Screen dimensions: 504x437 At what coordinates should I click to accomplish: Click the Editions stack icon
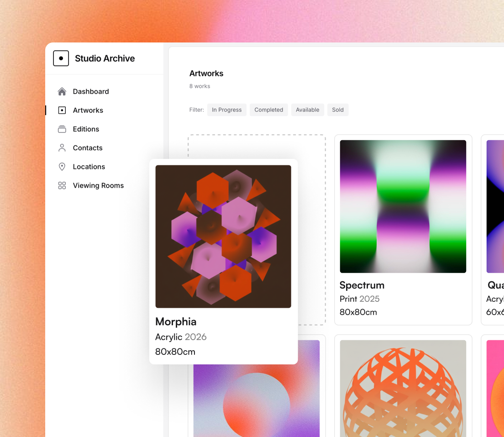pyautogui.click(x=62, y=129)
